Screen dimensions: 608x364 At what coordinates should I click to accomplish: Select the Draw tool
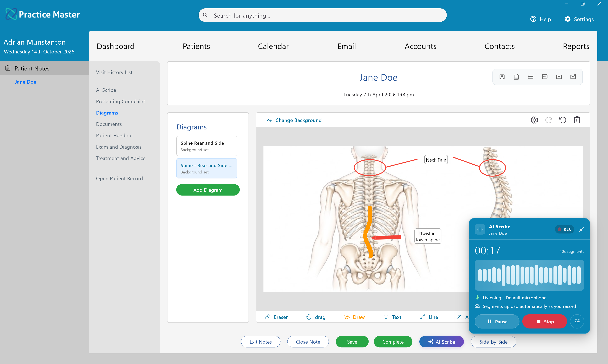pyautogui.click(x=355, y=317)
